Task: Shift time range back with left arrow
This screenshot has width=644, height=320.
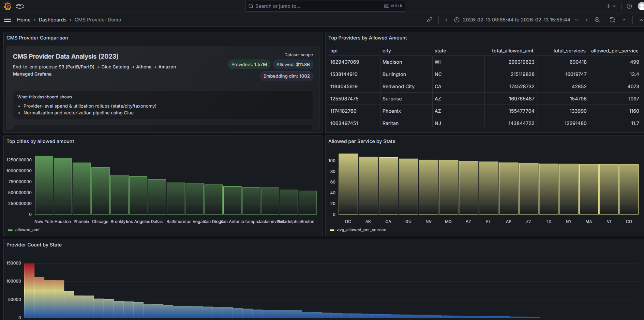Action: point(446,20)
